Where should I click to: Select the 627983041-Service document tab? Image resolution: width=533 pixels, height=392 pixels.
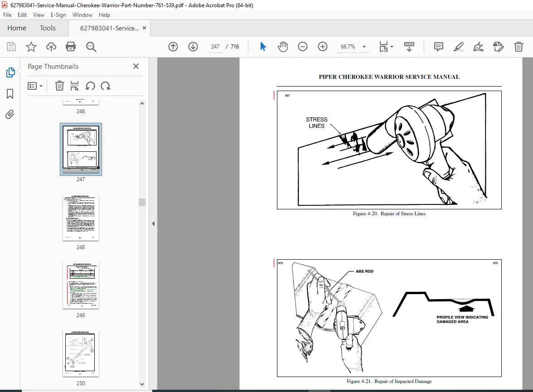coord(109,28)
